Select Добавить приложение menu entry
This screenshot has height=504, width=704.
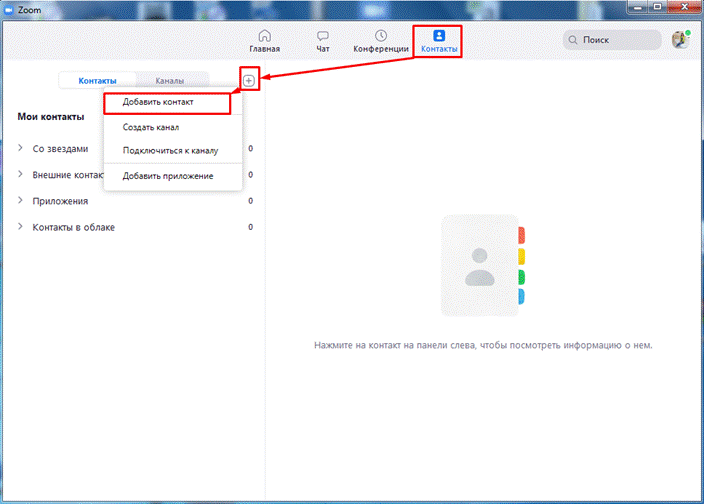coord(167,176)
